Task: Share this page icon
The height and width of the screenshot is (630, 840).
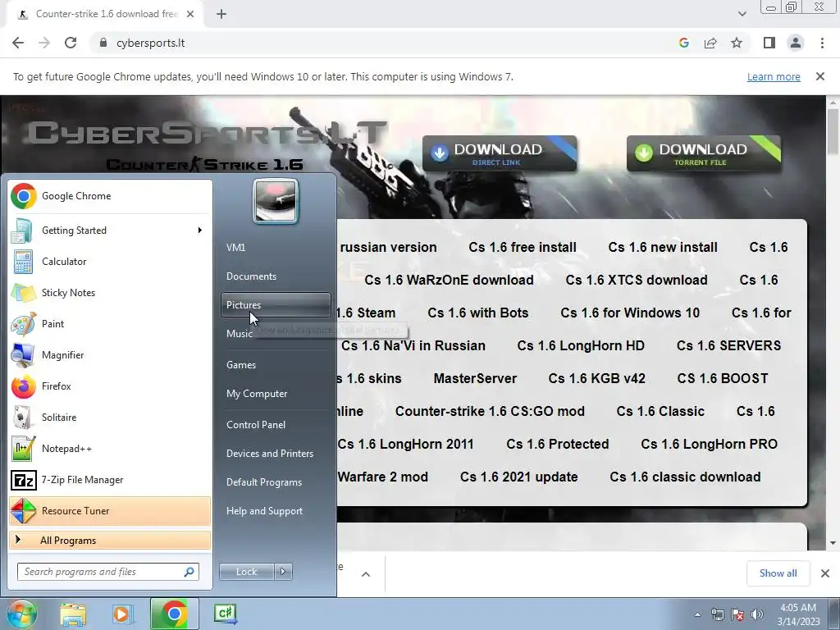Action: [x=710, y=43]
